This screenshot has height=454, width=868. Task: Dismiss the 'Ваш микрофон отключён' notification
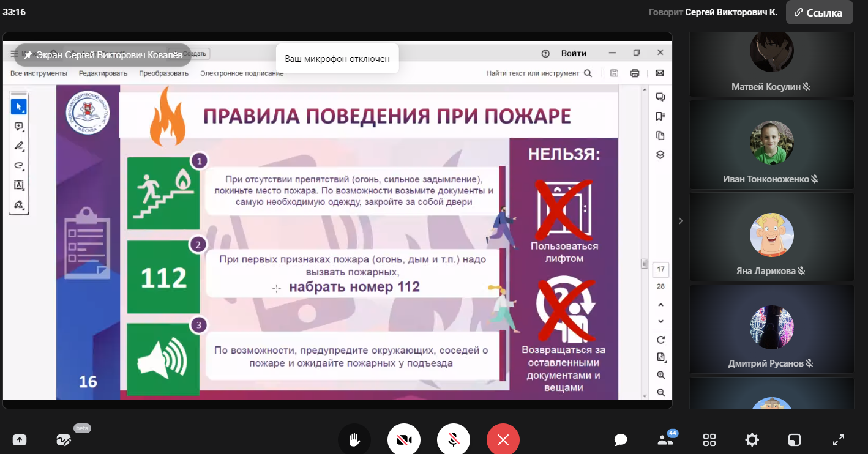(337, 59)
